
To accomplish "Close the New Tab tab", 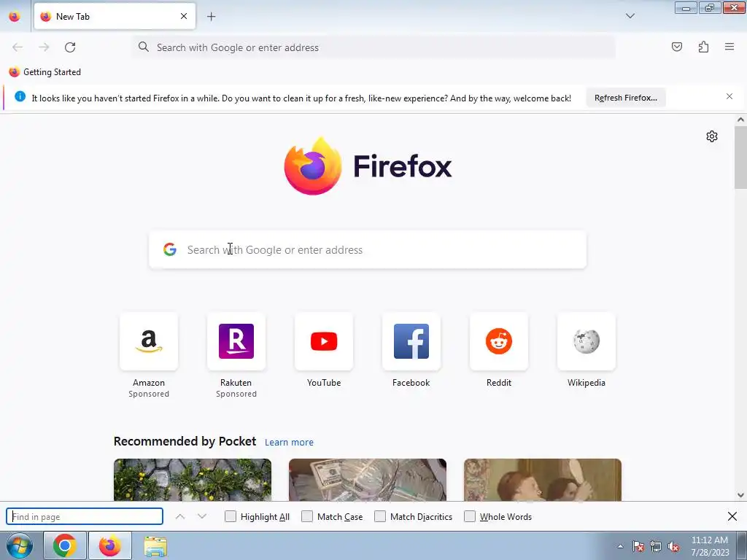I will tap(184, 16).
